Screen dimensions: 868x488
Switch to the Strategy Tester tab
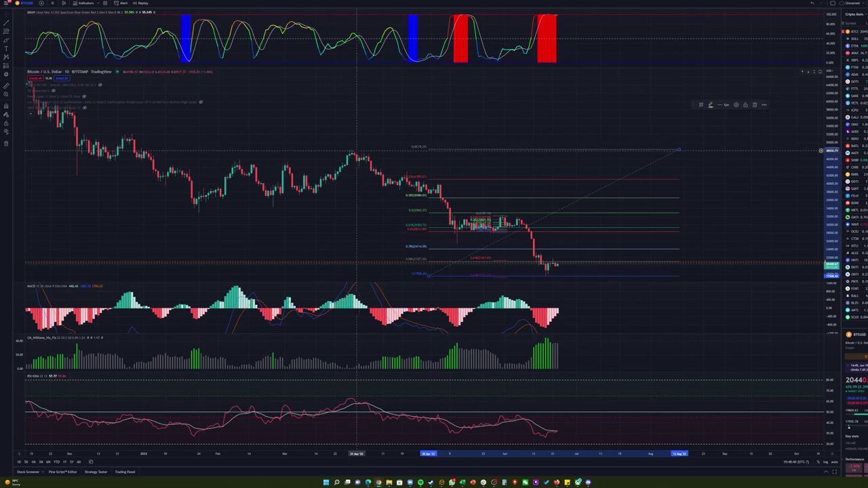click(96, 472)
